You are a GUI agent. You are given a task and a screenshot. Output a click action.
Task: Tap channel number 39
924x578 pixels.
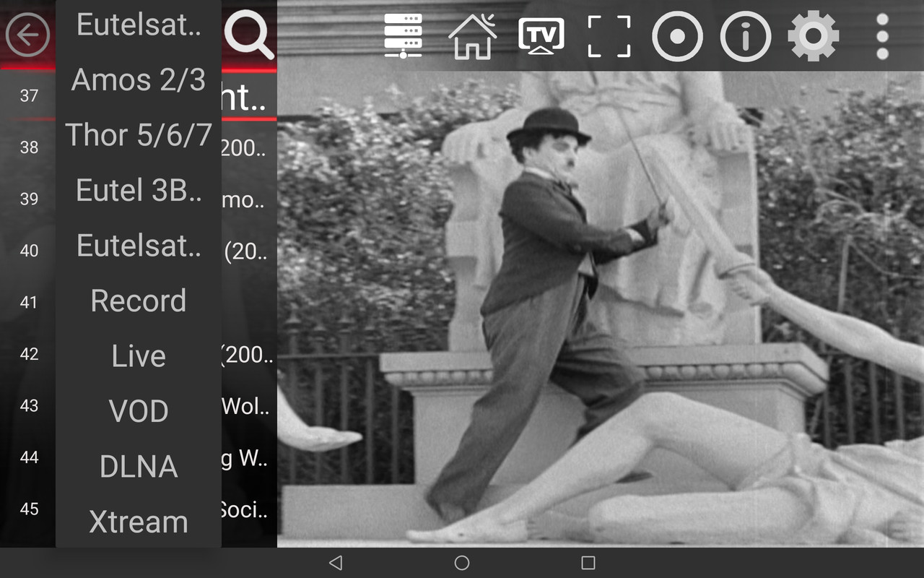click(x=29, y=199)
